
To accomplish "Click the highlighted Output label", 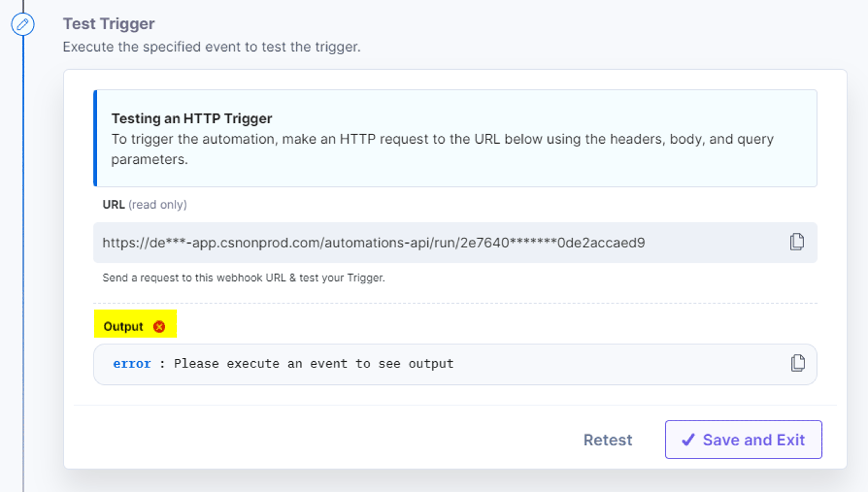I will point(123,327).
